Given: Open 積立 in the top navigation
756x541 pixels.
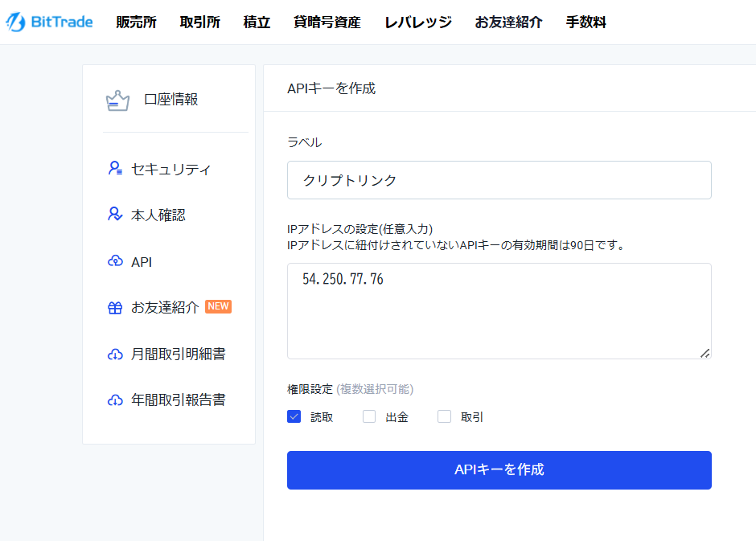Looking at the screenshot, I should 257,23.
